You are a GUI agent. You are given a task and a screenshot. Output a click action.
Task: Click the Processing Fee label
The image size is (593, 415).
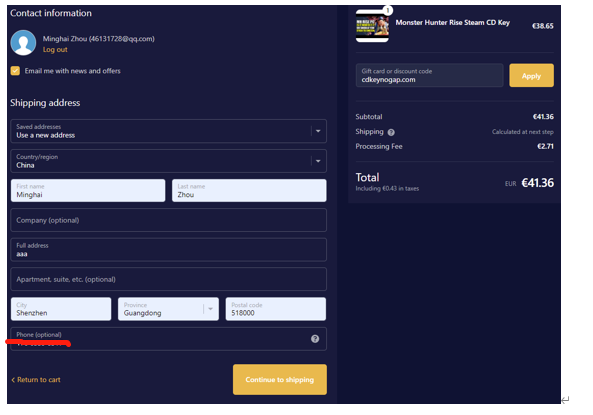pyautogui.click(x=379, y=146)
